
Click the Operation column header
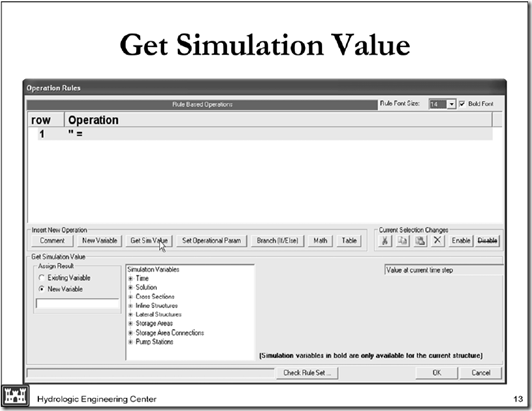pos(278,120)
